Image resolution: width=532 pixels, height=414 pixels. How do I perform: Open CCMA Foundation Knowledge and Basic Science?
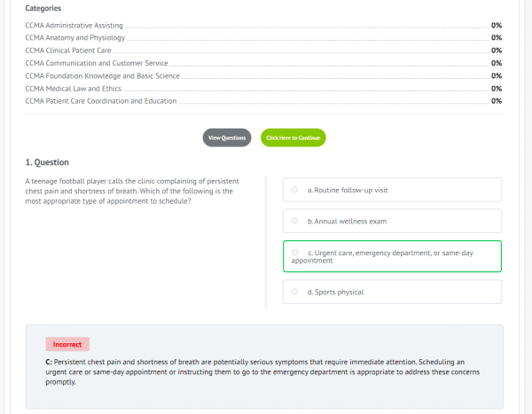[102, 75]
